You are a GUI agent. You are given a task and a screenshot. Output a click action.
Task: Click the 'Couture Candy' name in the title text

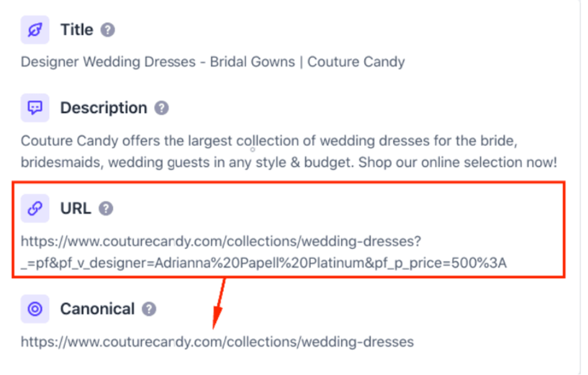point(356,62)
